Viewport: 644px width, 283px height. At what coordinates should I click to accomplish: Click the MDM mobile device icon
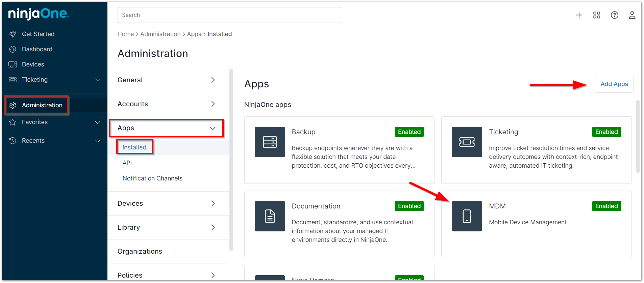[x=467, y=216]
